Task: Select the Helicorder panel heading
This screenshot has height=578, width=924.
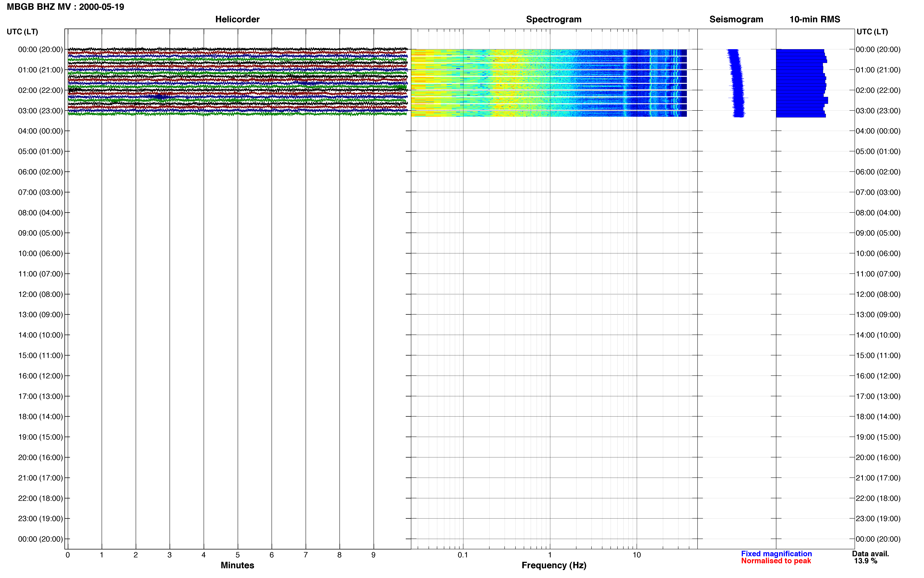Action: 237,20
